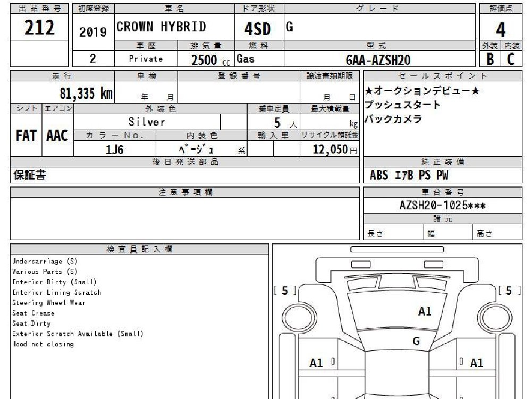Click header 後日発送部品
The width and height of the screenshot is (532, 399).
point(185,162)
